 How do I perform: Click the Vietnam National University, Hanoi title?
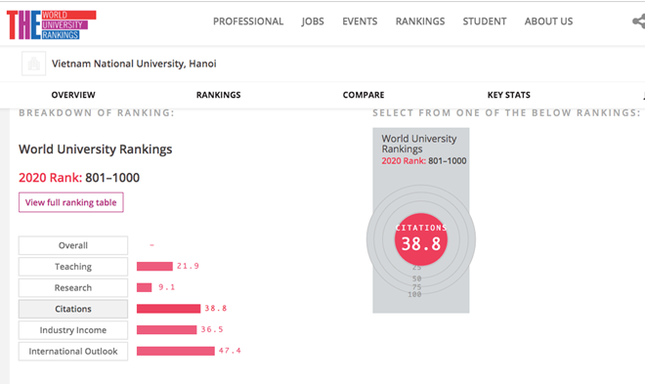(x=134, y=64)
